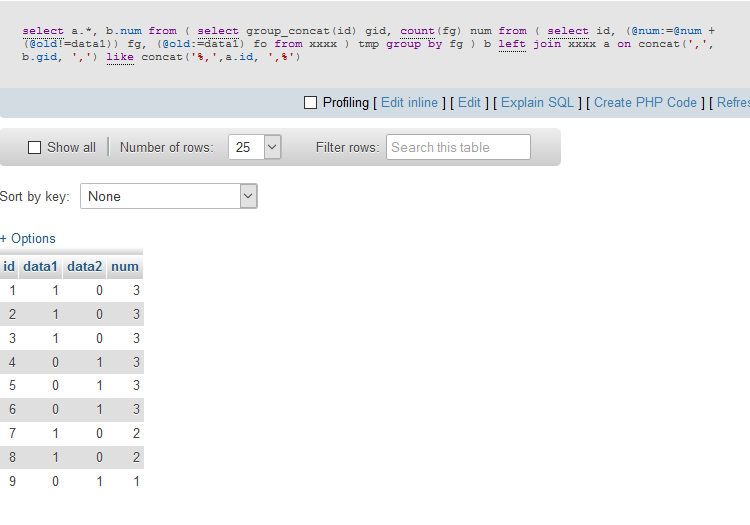Expand the + Options section

point(28,239)
